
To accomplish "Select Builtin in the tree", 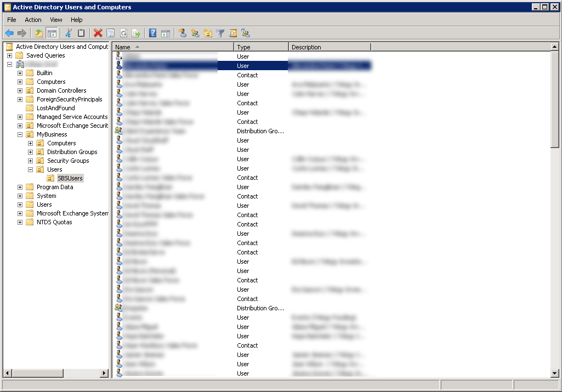I will [x=44, y=73].
